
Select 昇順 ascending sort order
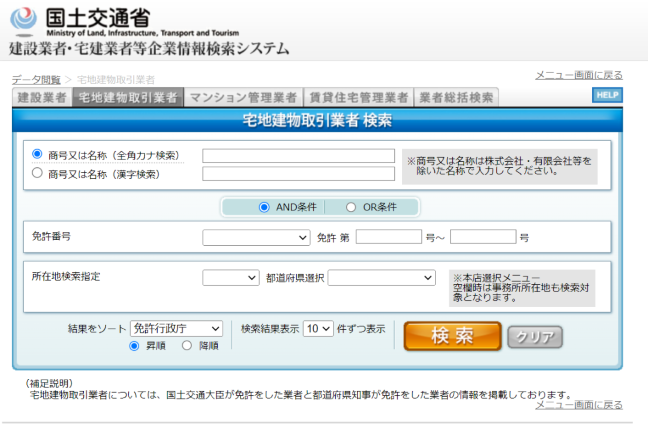pyautogui.click(x=134, y=346)
